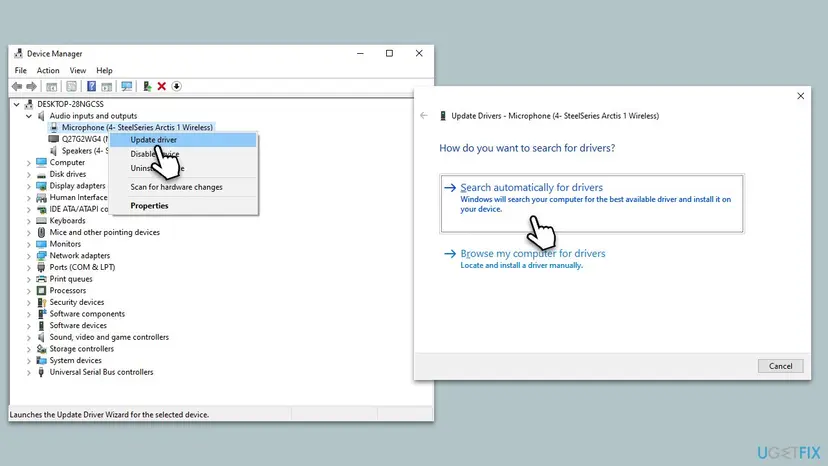Collapse Audio inputs and outputs chevron
The height and width of the screenshot is (466, 828).
[x=29, y=116]
